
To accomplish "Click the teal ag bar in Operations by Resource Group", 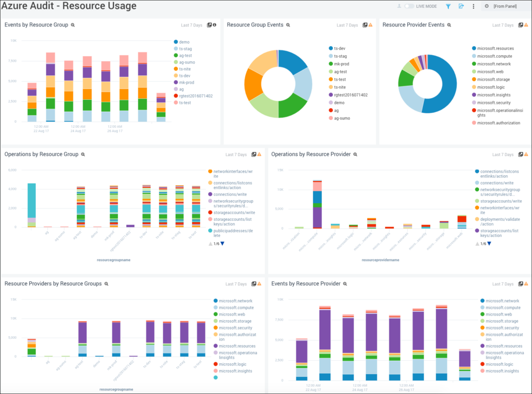I will (32, 200).
